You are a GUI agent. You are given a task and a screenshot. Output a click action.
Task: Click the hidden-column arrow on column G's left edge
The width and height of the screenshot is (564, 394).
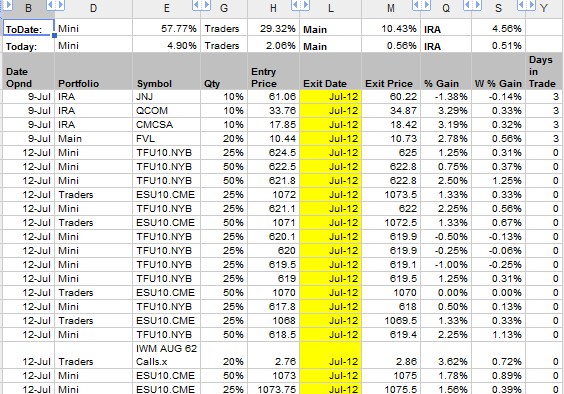pyautogui.click(x=206, y=5)
